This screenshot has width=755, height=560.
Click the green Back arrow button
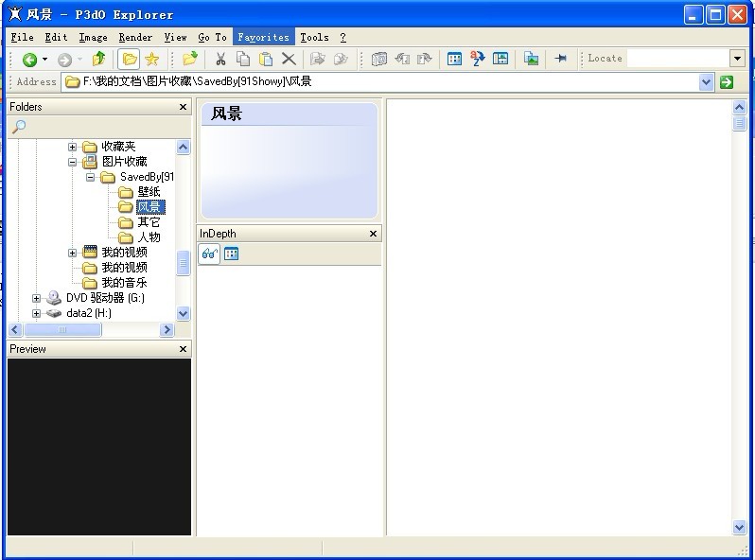pos(30,60)
